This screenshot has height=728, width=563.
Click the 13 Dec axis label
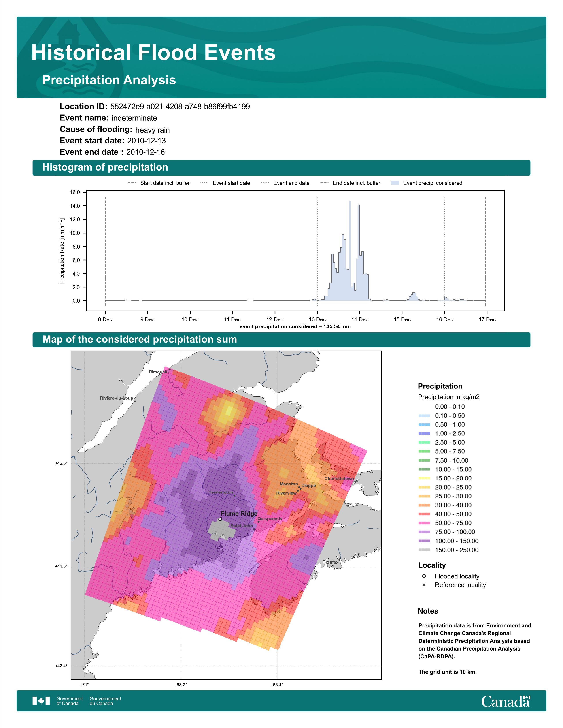click(317, 319)
